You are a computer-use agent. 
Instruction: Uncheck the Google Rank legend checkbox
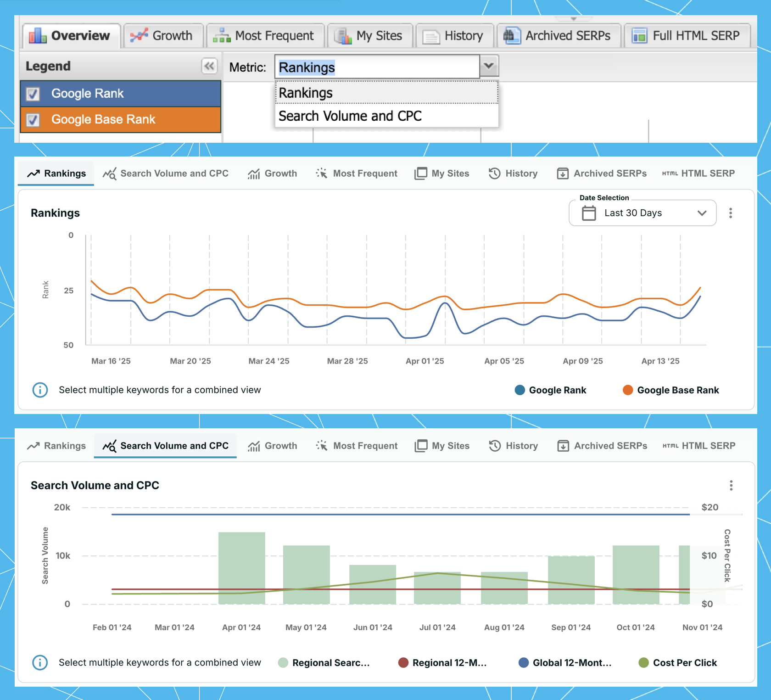click(x=33, y=94)
